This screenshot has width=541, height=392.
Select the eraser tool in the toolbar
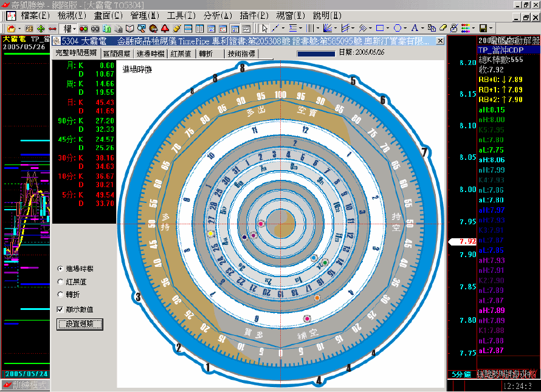tap(443, 29)
